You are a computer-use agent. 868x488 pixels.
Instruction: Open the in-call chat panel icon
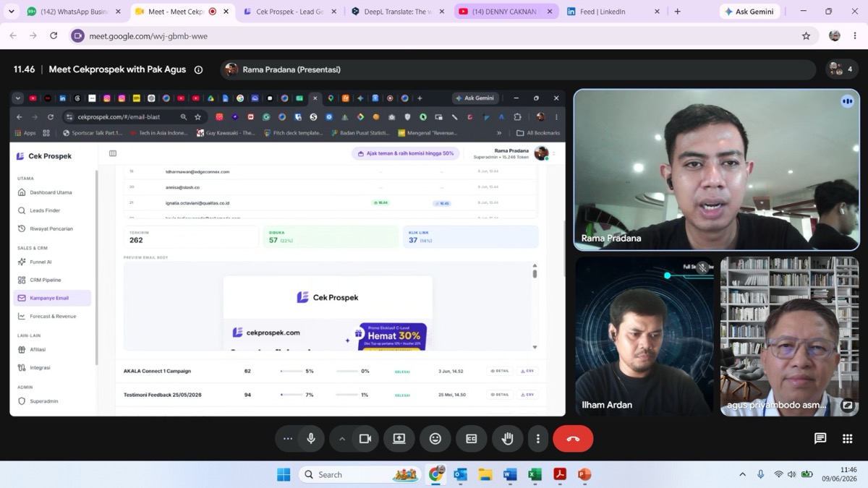tap(820, 438)
